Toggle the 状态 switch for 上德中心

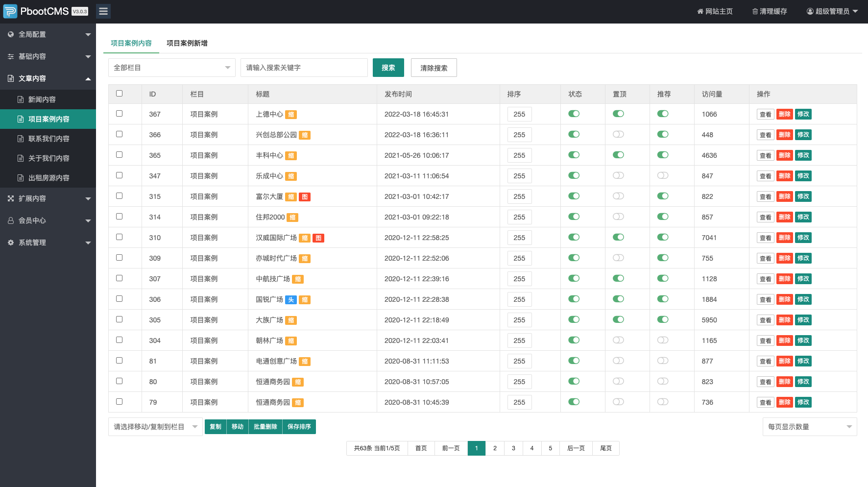[x=574, y=114]
